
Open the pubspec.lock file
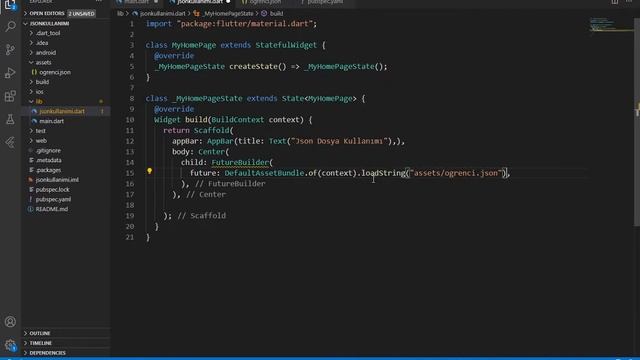click(52, 189)
